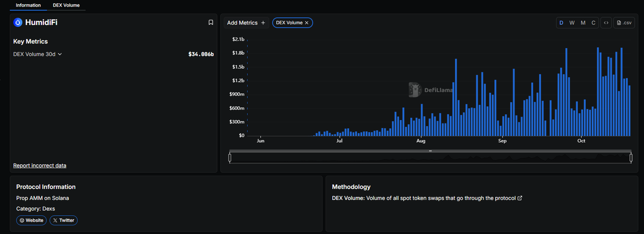Click the Protocol Information heading
This screenshot has width=644, height=234.
tap(46, 187)
